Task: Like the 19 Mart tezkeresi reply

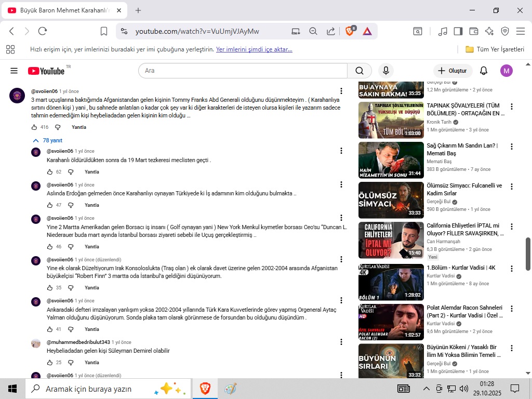Action: [x=50, y=172]
